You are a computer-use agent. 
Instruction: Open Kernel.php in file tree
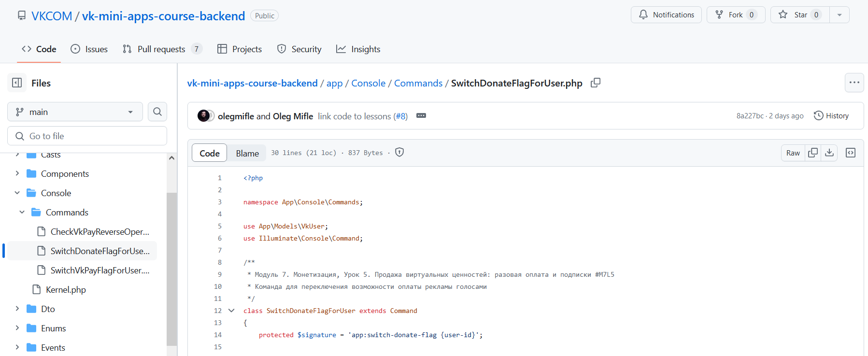pyautogui.click(x=66, y=289)
